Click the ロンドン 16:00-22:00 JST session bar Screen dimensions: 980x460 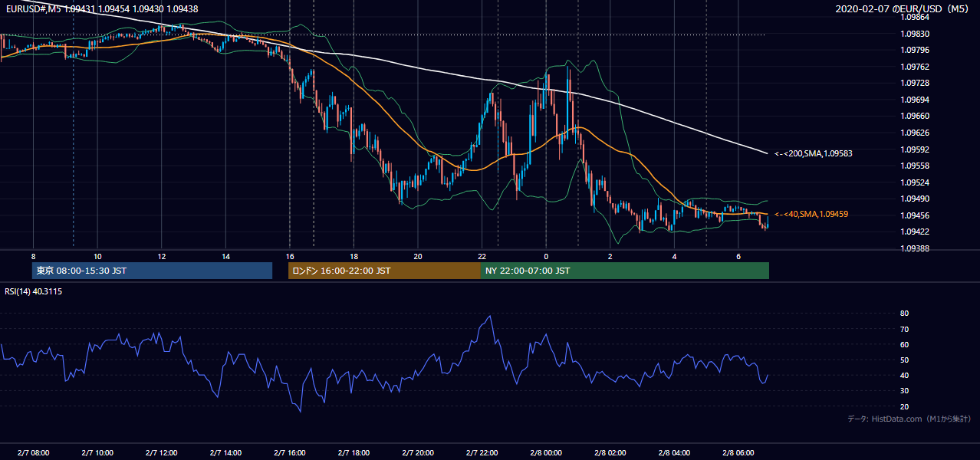pyautogui.click(x=384, y=271)
